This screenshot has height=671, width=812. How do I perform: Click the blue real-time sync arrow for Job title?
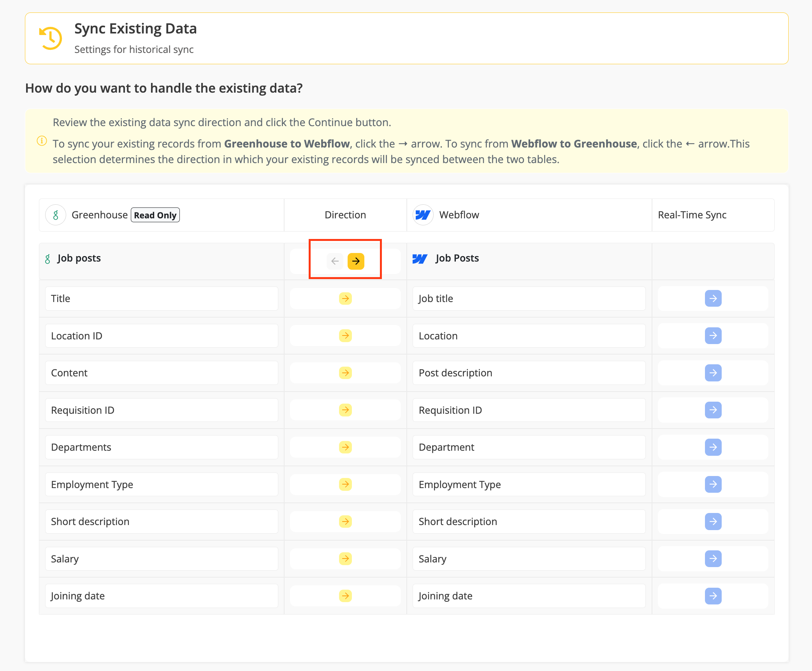[713, 299]
